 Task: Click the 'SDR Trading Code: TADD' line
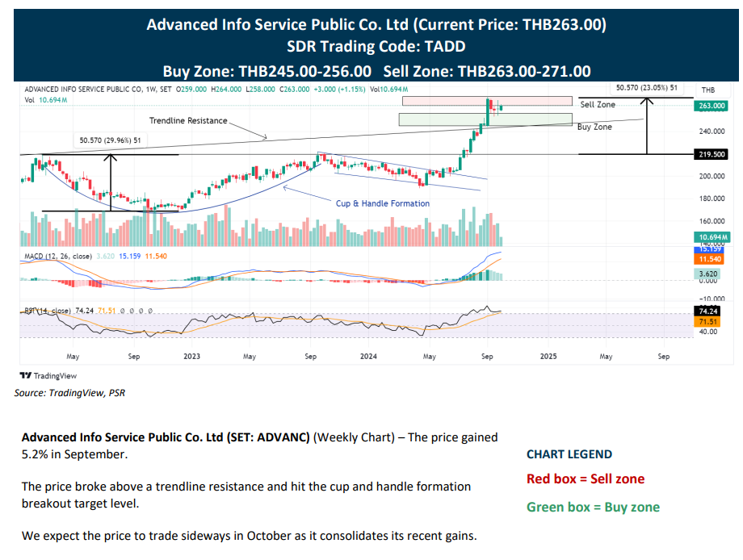click(376, 46)
